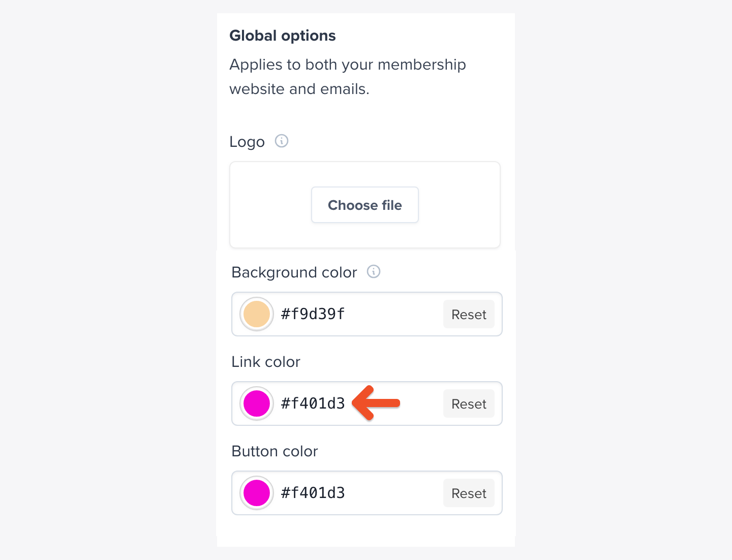Click the Logo field label
This screenshot has height=560, width=732.
tap(247, 142)
